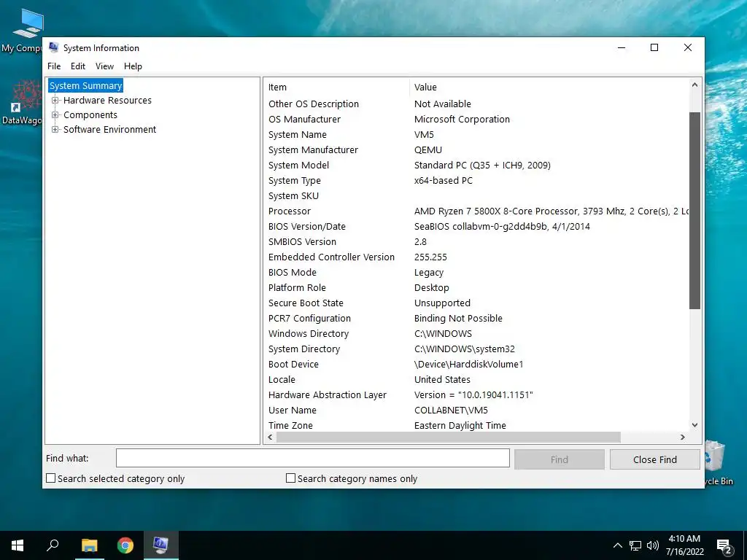The width and height of the screenshot is (747, 560).
Task: Select Software Environment tree label
Action: click(x=109, y=130)
